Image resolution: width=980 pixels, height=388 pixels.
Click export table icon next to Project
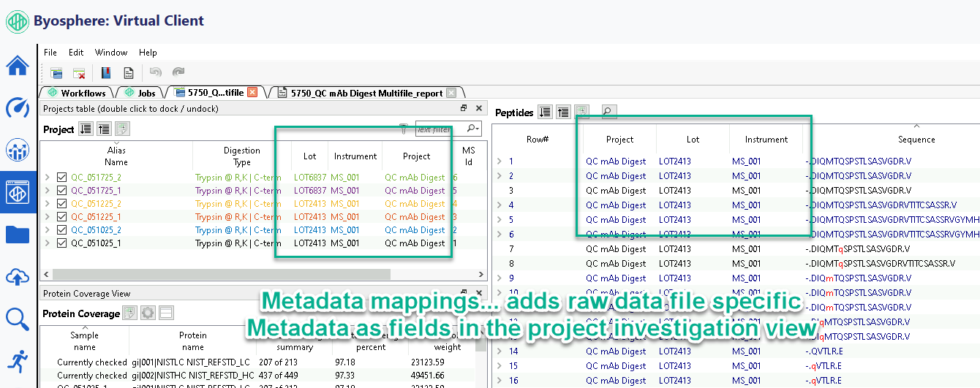[122, 129]
